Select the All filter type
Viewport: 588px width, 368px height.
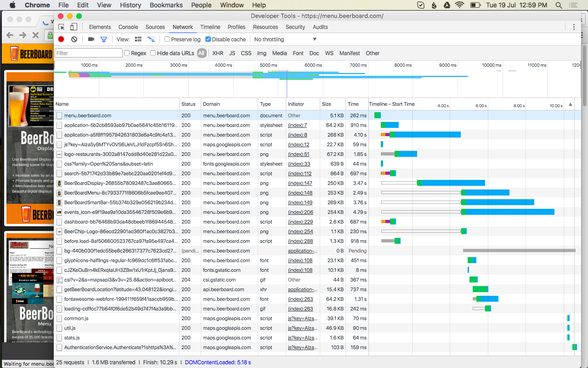tap(201, 53)
